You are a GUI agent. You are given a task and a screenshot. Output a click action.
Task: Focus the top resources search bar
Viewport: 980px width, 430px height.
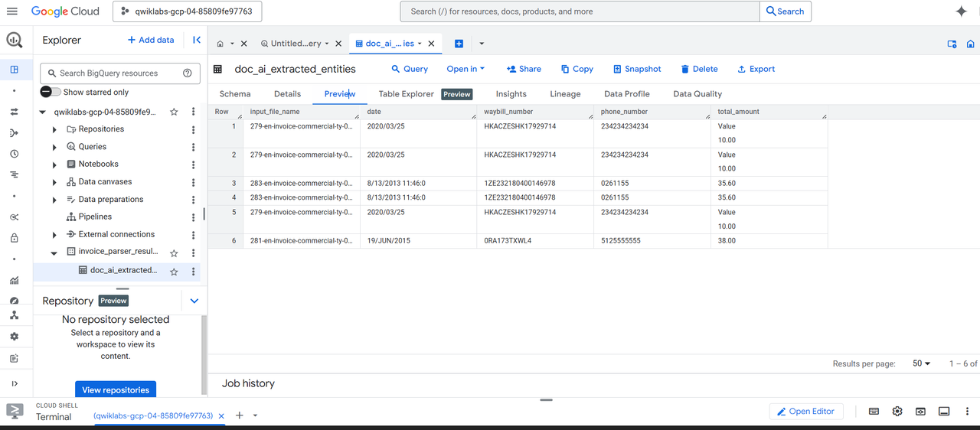coord(580,11)
